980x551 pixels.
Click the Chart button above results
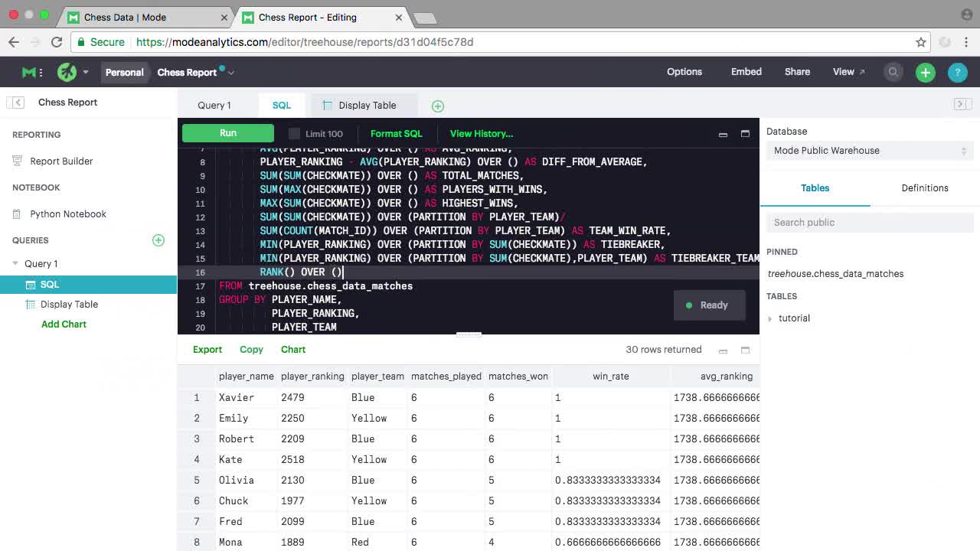tap(293, 350)
